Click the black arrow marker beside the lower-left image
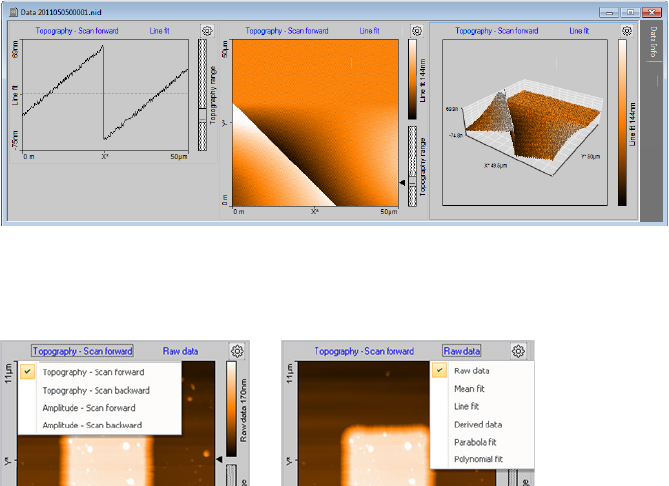 point(219,460)
